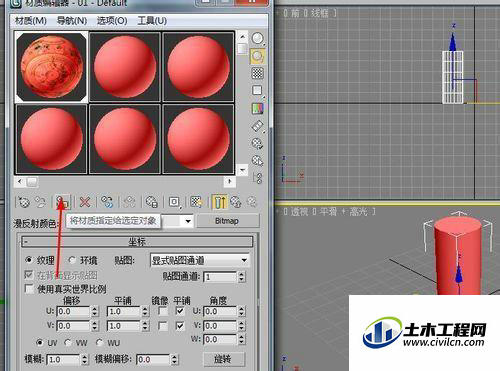Collapse the 坐标 rollout header
The width and height of the screenshot is (500, 371).
(137, 242)
